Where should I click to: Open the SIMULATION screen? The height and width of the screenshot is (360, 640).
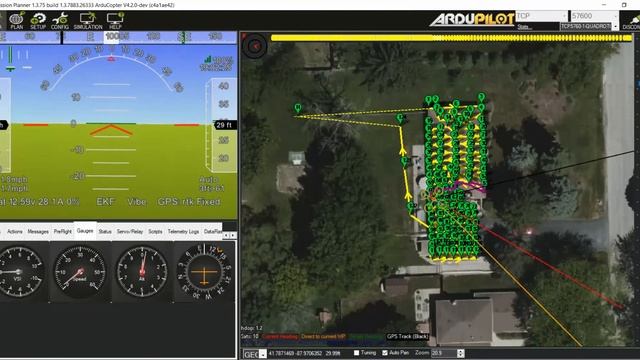pos(88,21)
